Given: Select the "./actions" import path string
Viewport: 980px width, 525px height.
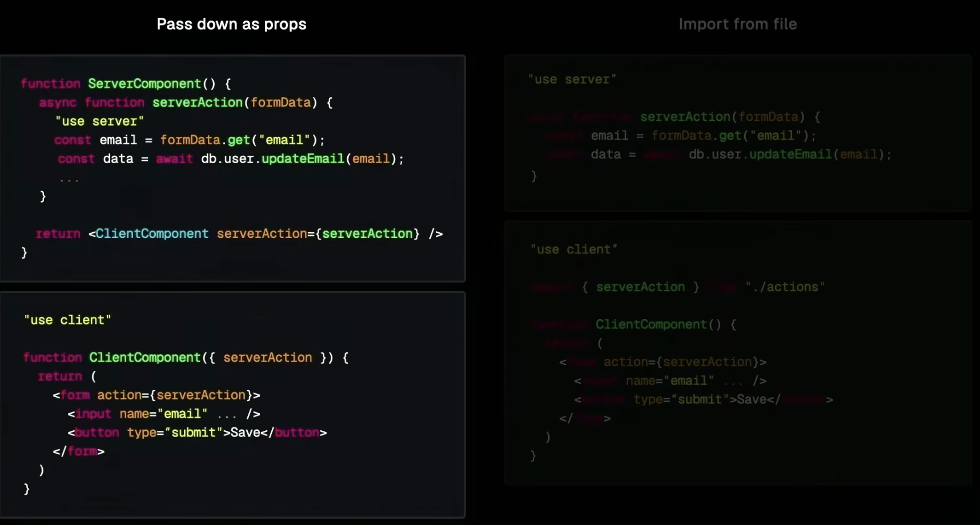Looking at the screenshot, I should (x=785, y=287).
